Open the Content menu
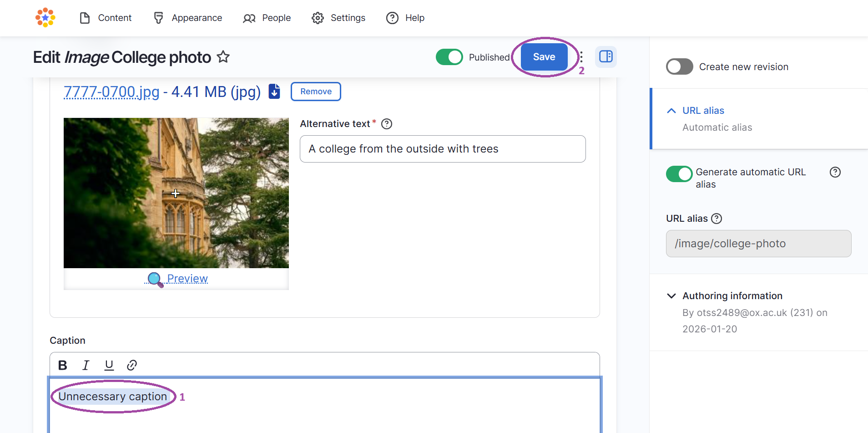Image resolution: width=868 pixels, height=433 pixels. tap(114, 18)
